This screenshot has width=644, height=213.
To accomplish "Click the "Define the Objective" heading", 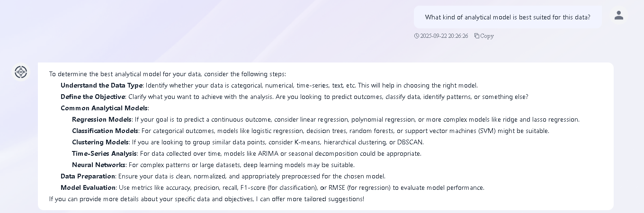I will coord(93,97).
